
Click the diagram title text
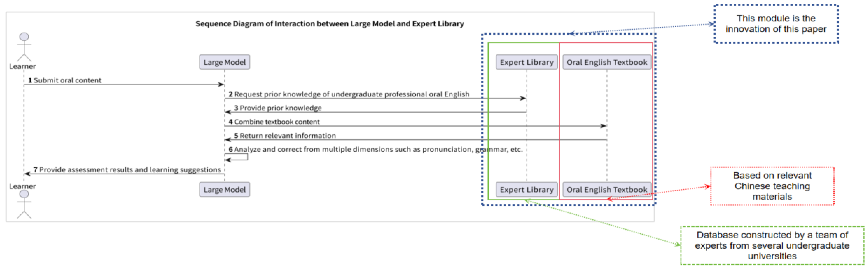coord(330,24)
